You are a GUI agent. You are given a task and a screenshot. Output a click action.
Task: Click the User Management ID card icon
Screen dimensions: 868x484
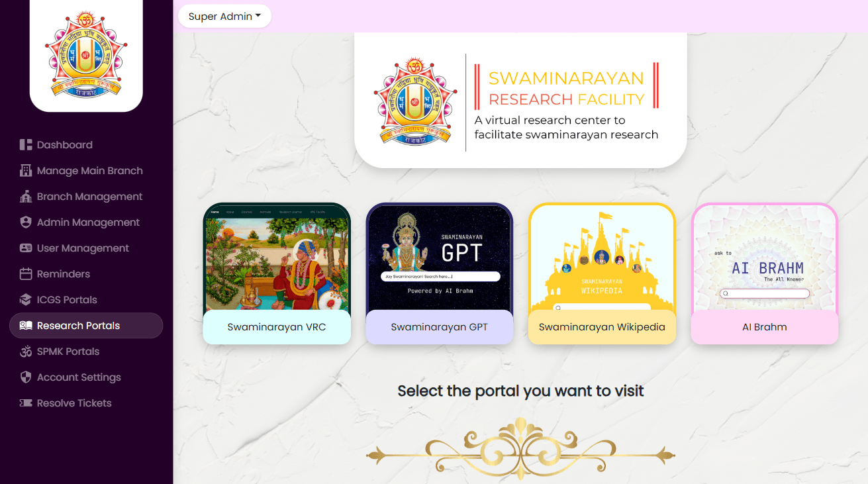[26, 248]
